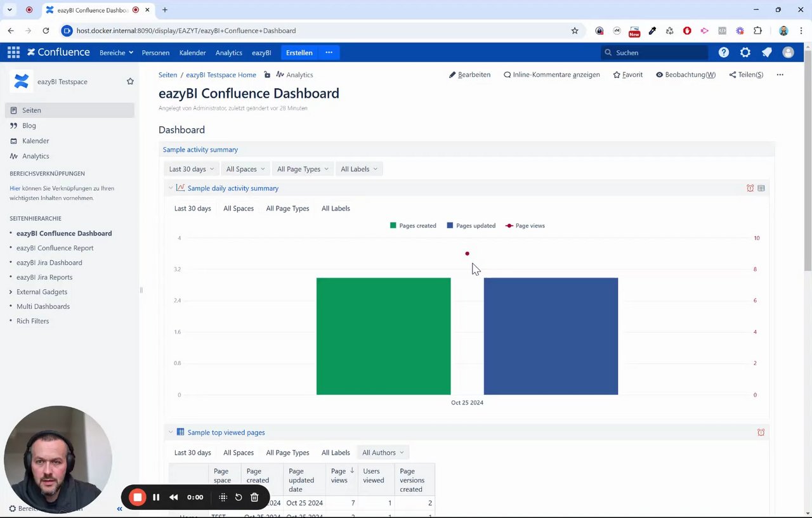The image size is (812, 518).
Task: Show inline comments via Inline-Kommentare anzeigen
Action: tap(552, 75)
